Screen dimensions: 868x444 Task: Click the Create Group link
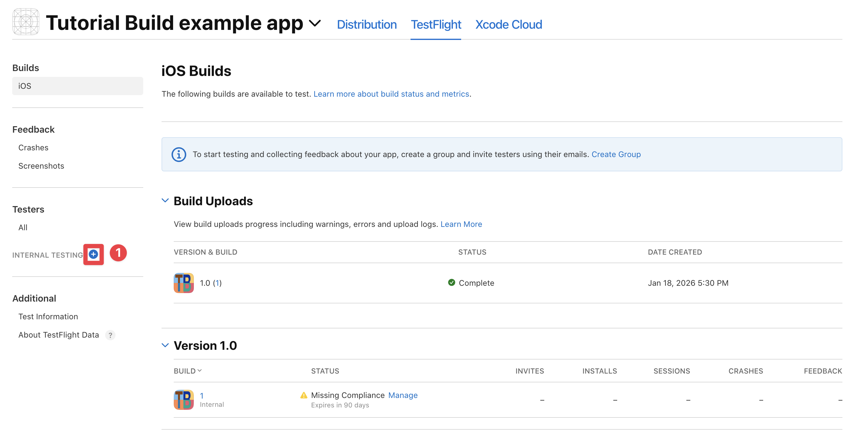tap(616, 154)
